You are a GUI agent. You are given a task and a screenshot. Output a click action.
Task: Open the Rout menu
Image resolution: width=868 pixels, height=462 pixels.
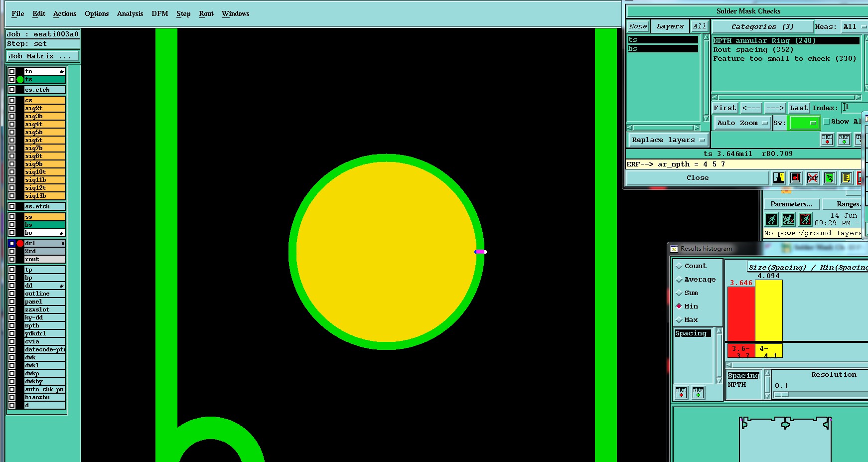206,14
